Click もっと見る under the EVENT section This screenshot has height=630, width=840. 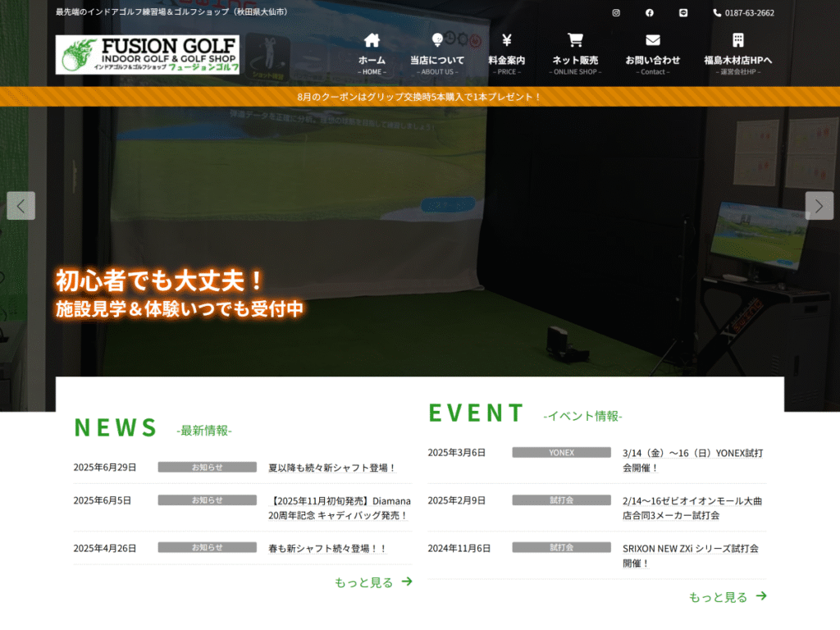point(727,597)
